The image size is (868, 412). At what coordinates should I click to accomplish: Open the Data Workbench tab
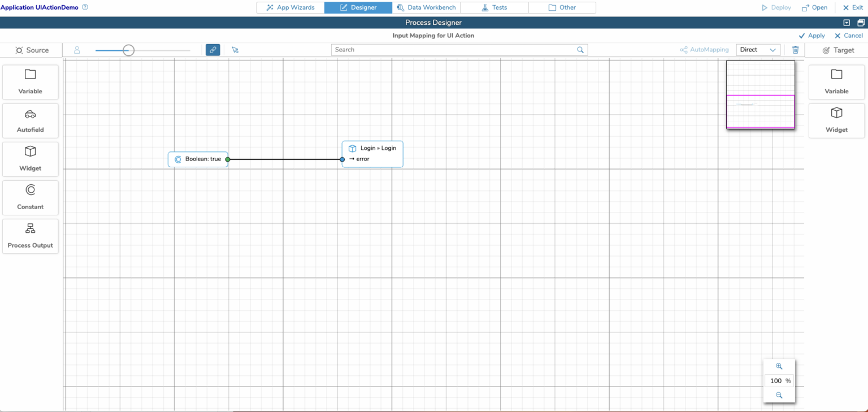pos(426,7)
